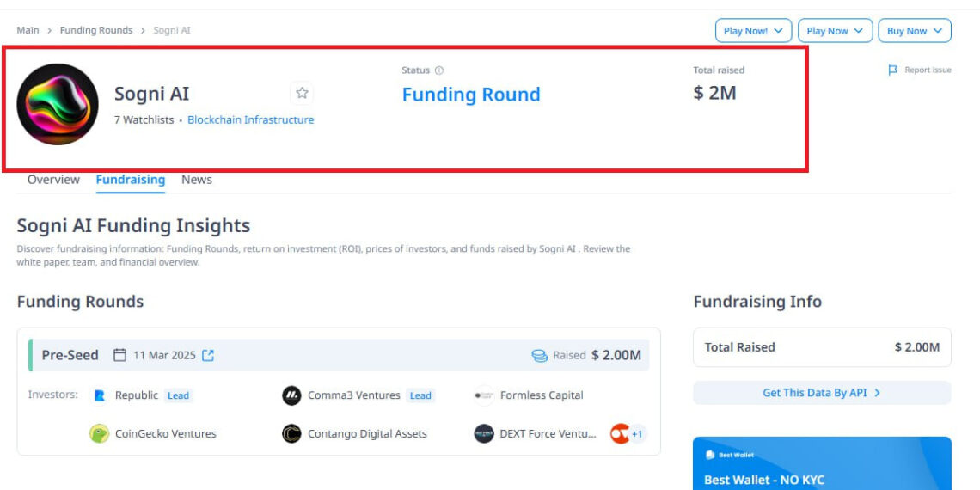Click the Republic investor logo
Viewport: 980px width, 490px height.
100,395
